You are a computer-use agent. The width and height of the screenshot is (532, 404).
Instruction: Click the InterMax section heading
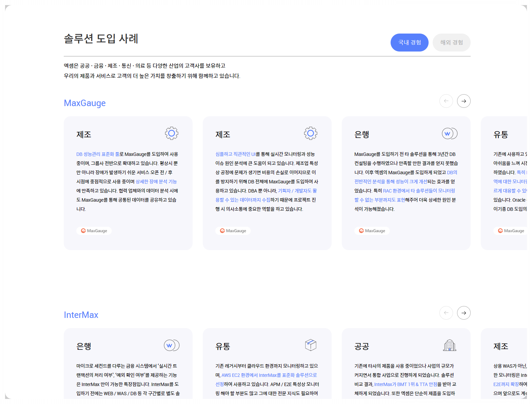coord(81,315)
